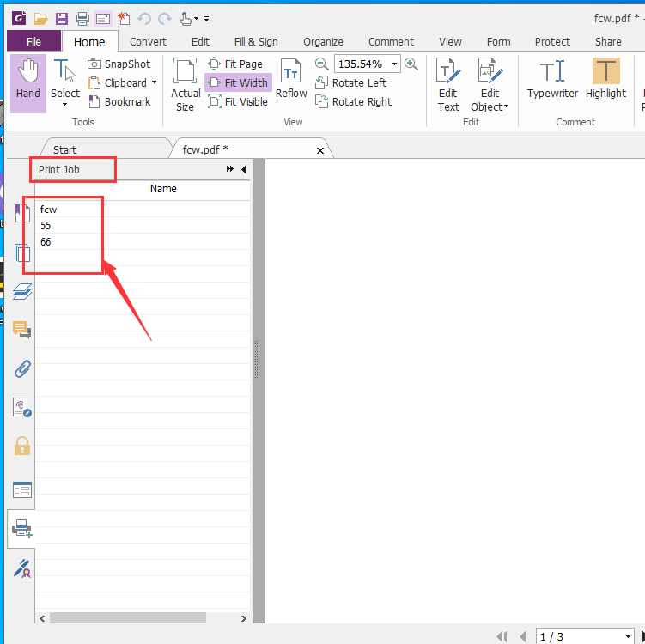Image resolution: width=645 pixels, height=644 pixels.
Task: Switch to the Convert ribbon tab
Action: point(148,41)
